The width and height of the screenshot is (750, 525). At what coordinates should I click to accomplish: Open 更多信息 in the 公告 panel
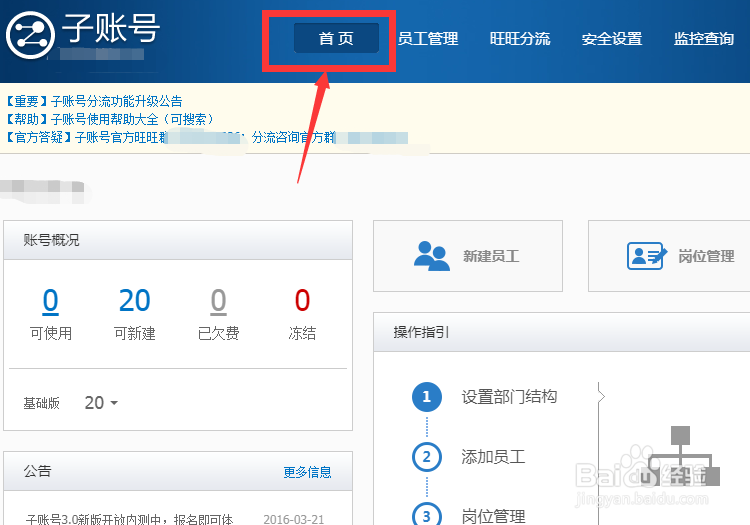(x=308, y=472)
